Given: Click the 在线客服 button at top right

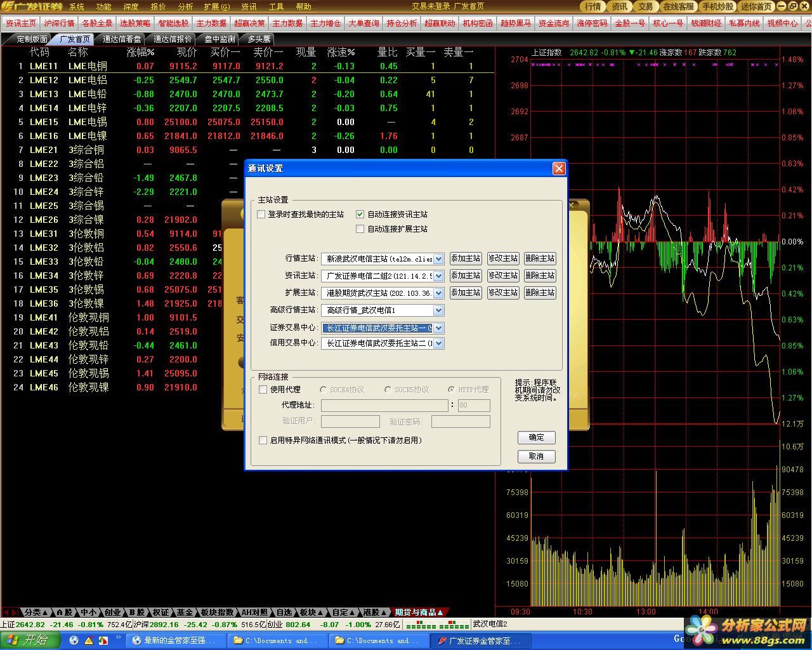Looking at the screenshot, I should (678, 6).
